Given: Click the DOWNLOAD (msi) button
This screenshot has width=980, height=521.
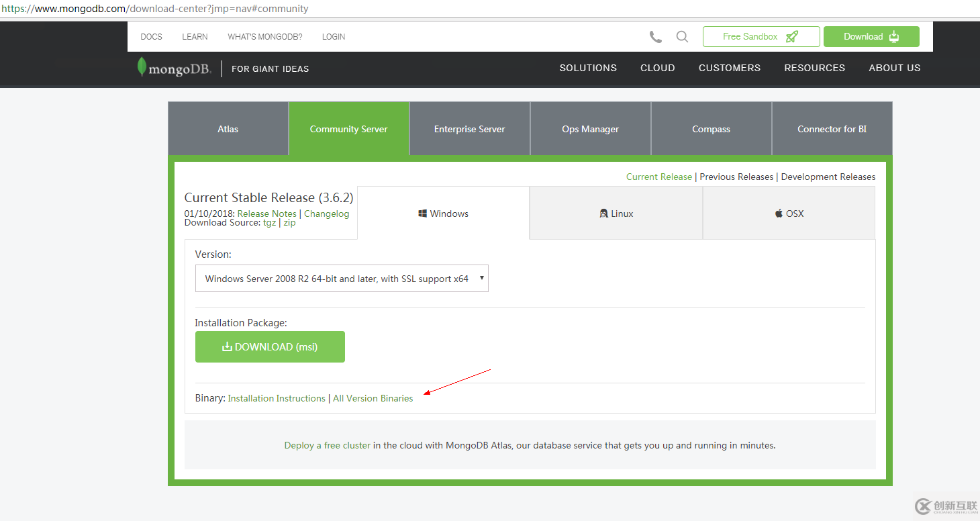Looking at the screenshot, I should click(270, 346).
